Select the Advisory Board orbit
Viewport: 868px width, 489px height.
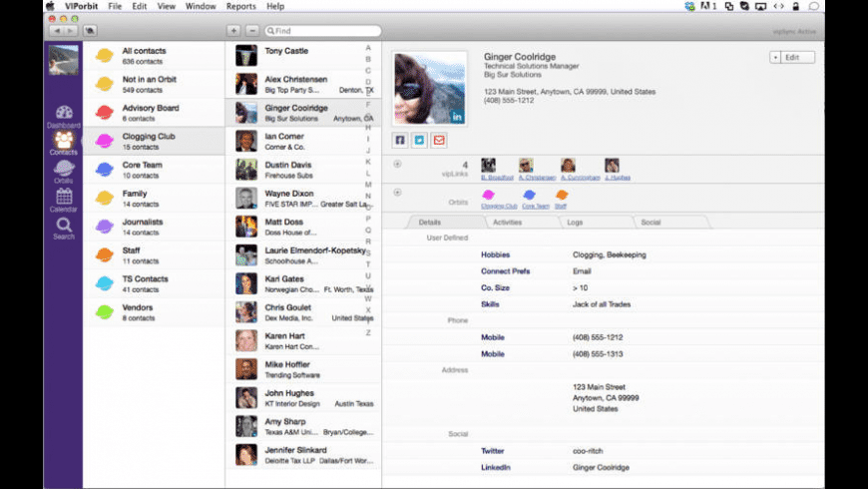coord(154,113)
